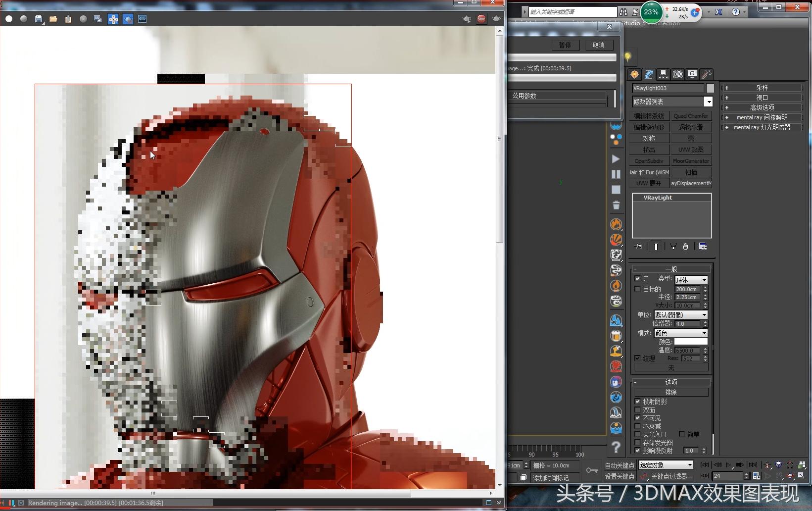812x511 pixels.
Task: Click the white 颜色 color swatch
Action: point(691,342)
